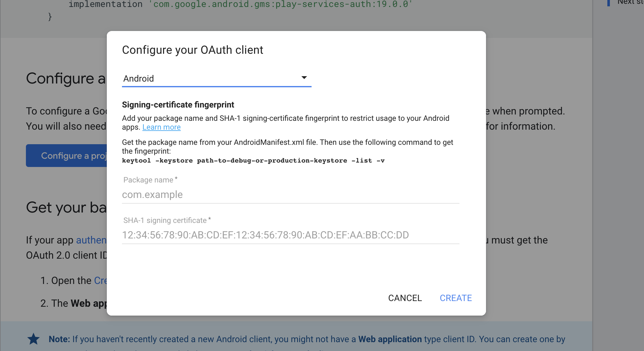
Task: Click the 'Configure a' page heading
Action: click(66, 78)
